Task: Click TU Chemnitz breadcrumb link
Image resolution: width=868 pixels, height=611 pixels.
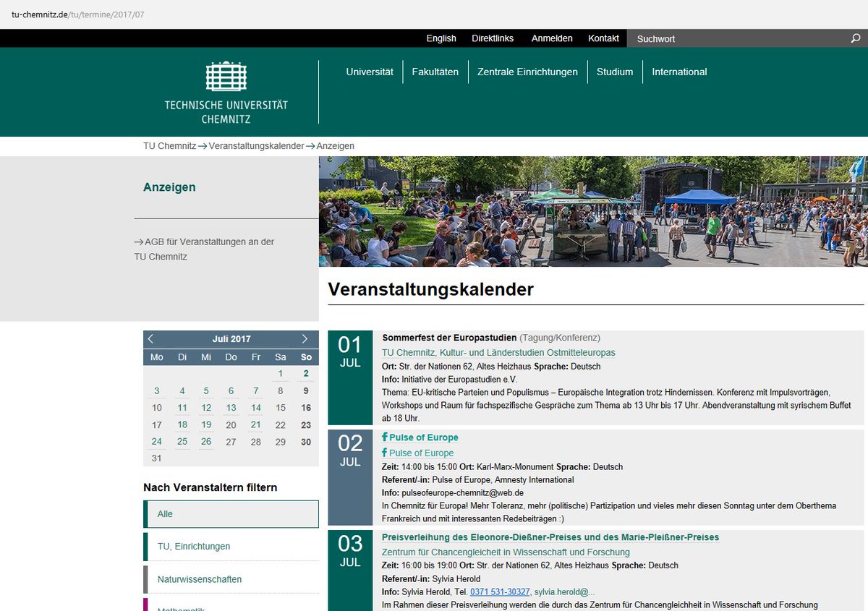Action: [169, 145]
